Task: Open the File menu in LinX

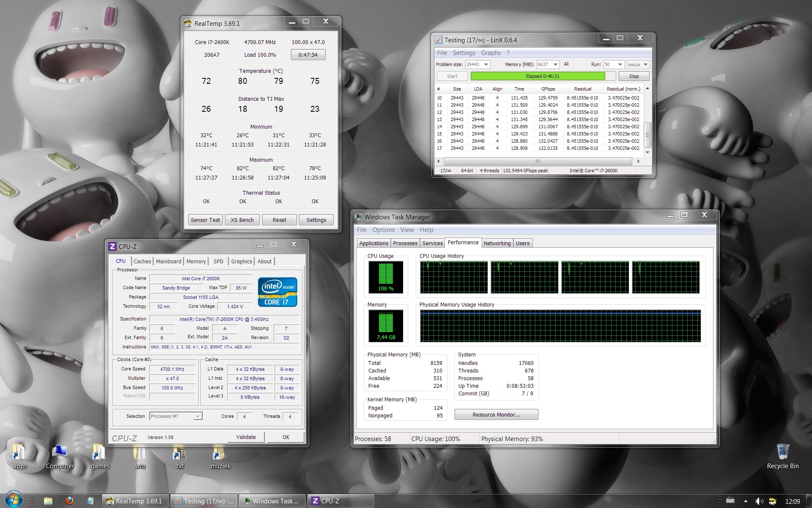Action: 442,53
